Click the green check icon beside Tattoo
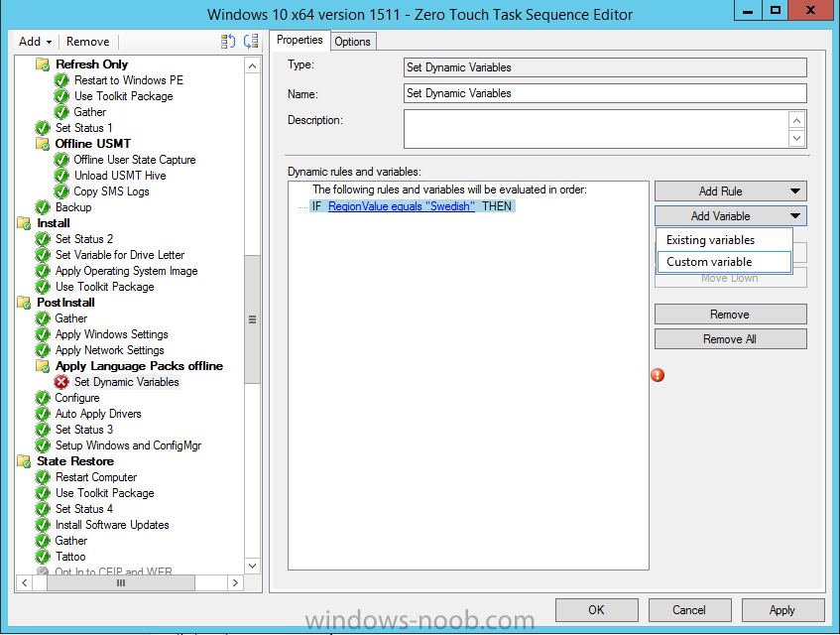The height and width of the screenshot is (635, 840). click(x=43, y=557)
